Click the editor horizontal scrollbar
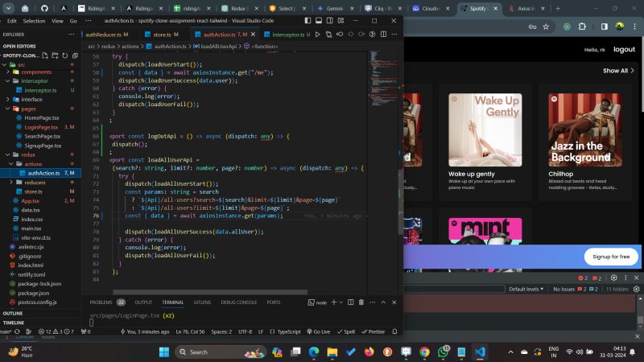 pos(210,292)
